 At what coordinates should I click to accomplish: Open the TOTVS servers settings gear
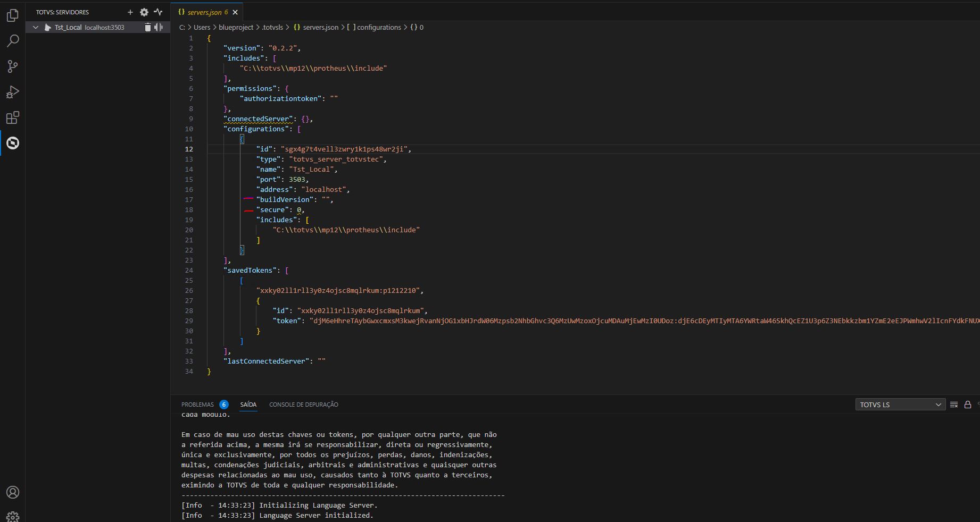(x=143, y=12)
